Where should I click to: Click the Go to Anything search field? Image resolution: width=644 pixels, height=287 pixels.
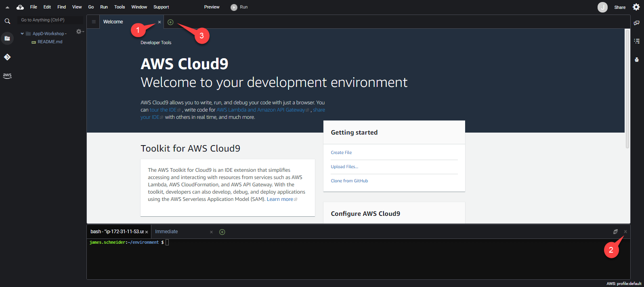[x=50, y=20]
